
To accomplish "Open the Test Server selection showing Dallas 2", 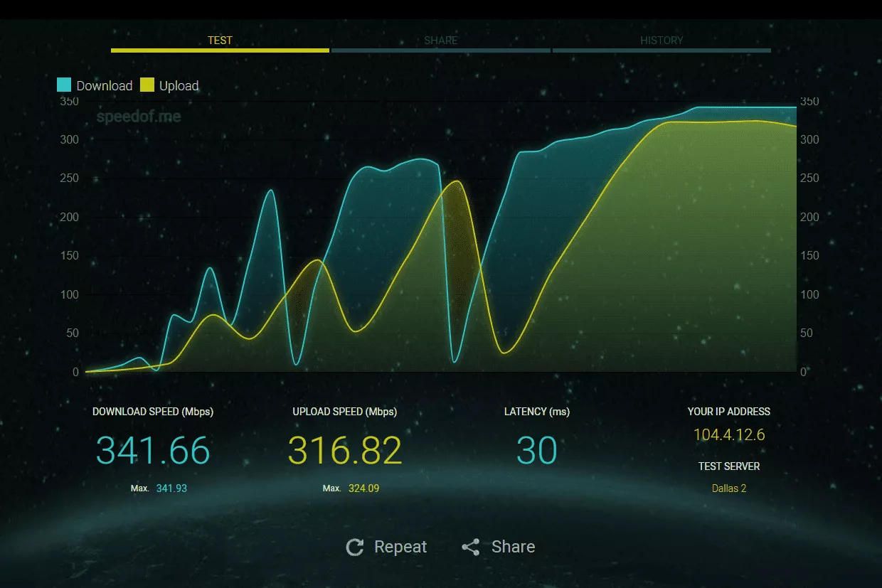I will point(728,488).
